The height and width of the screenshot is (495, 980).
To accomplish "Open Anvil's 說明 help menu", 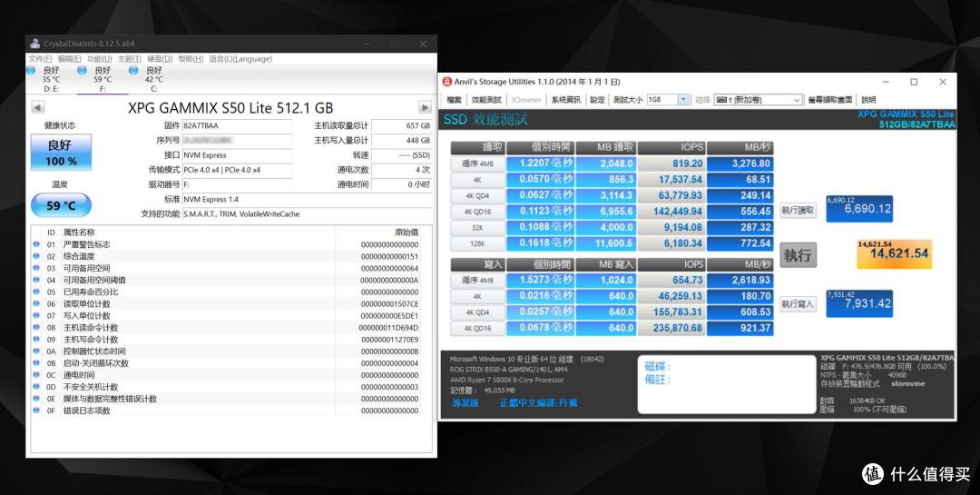I will click(868, 100).
